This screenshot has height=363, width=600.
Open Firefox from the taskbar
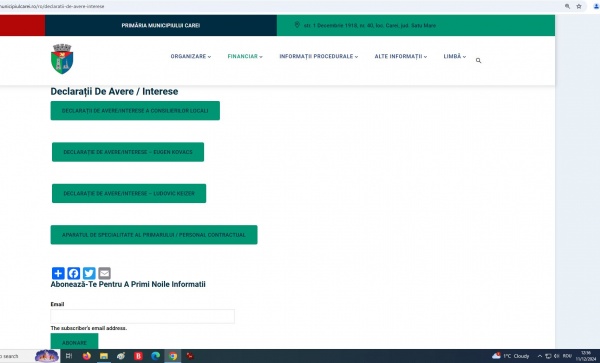coord(87,356)
